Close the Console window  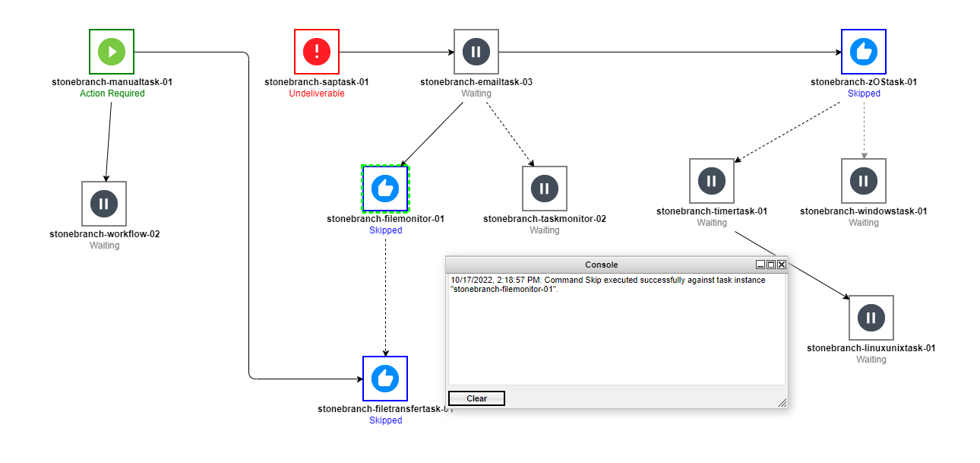click(781, 265)
